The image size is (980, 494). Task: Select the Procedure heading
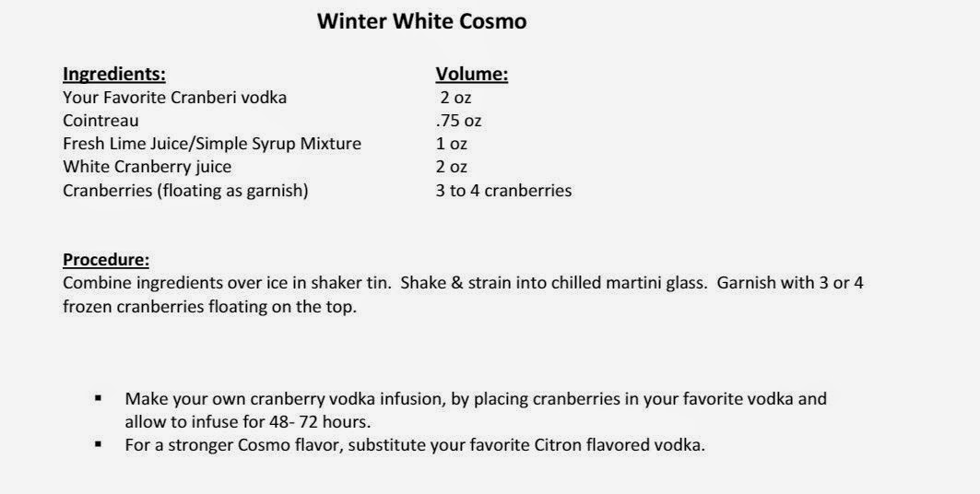click(106, 260)
